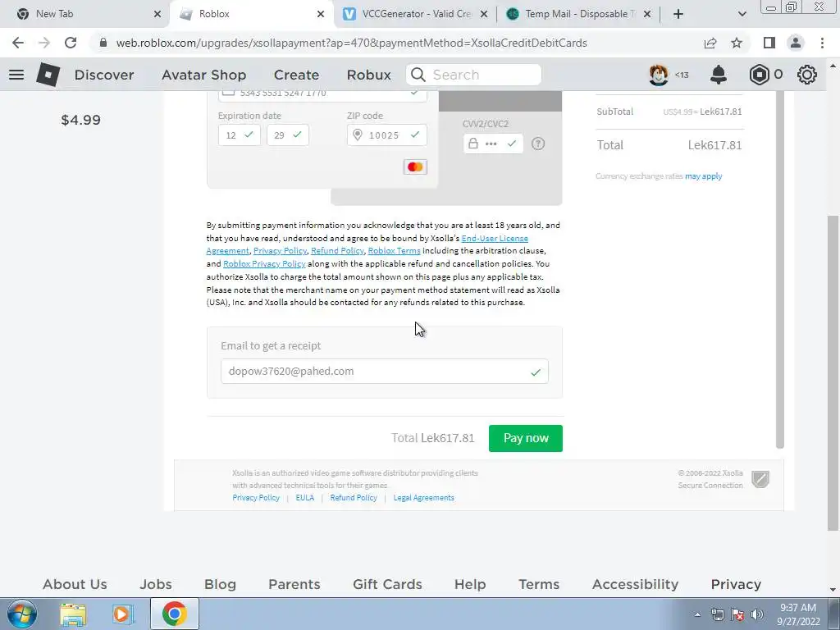Click the user avatar icon
840x630 pixels.
pos(659,75)
